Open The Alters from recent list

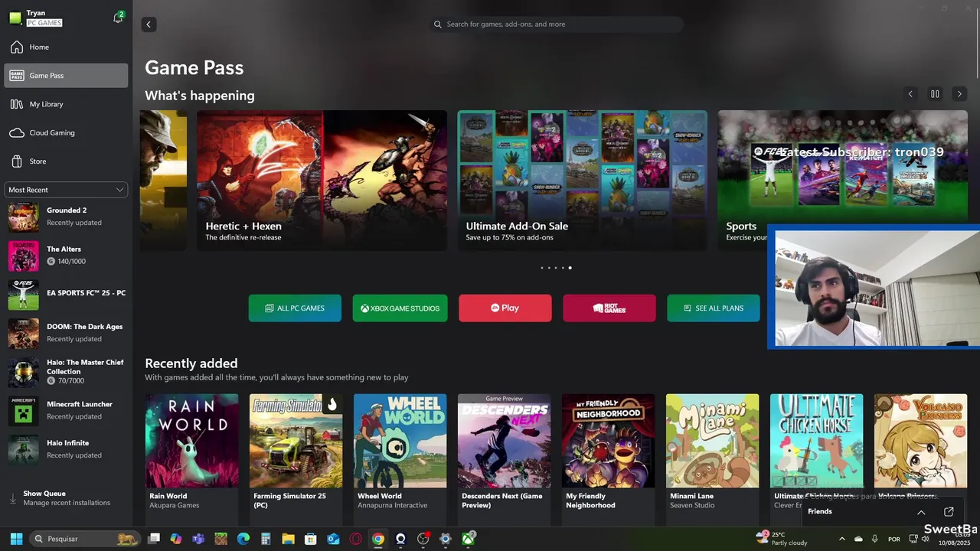[x=67, y=256]
